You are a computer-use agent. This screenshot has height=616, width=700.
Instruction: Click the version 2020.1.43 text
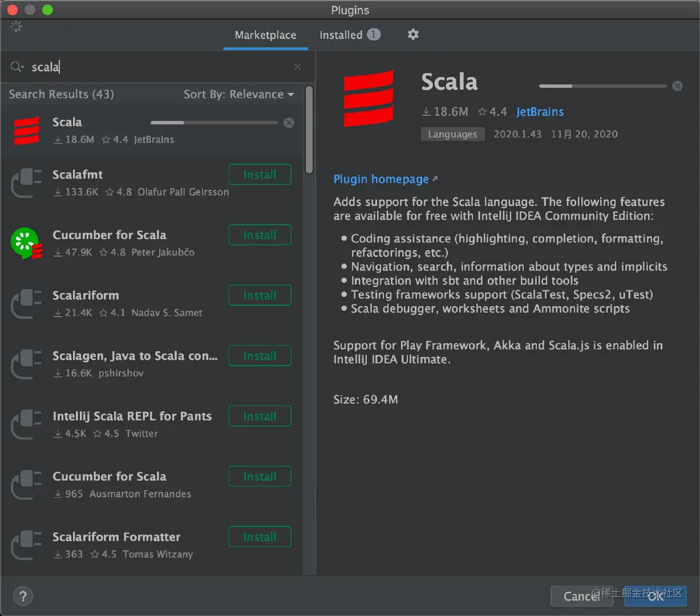click(x=517, y=134)
